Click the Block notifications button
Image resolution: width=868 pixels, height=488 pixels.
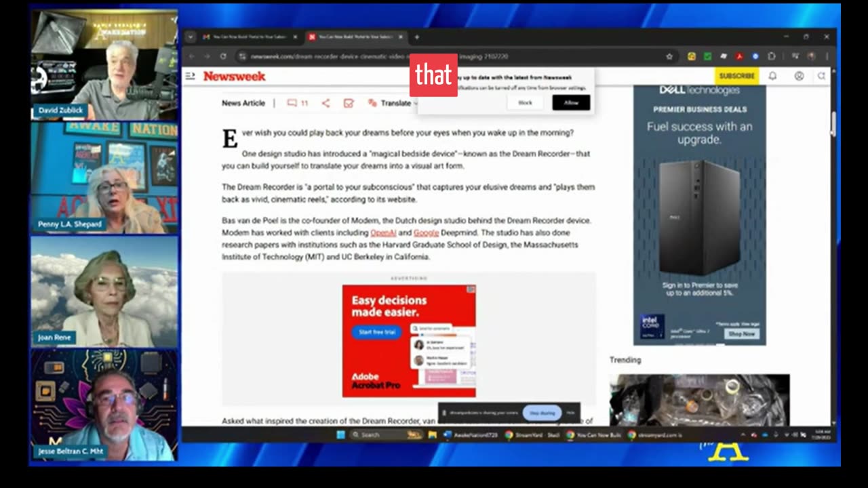coord(526,102)
